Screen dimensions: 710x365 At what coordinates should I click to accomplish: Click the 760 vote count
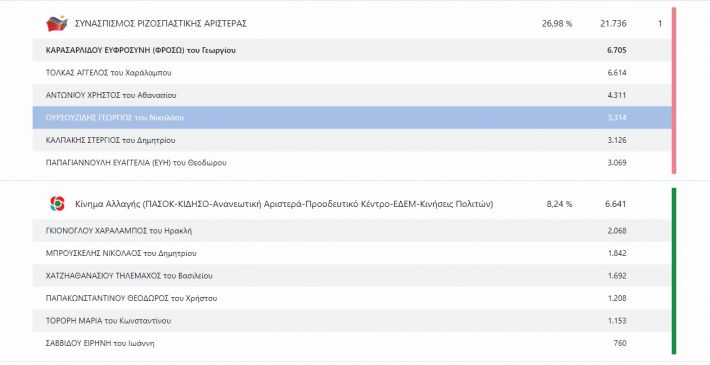(x=620, y=343)
